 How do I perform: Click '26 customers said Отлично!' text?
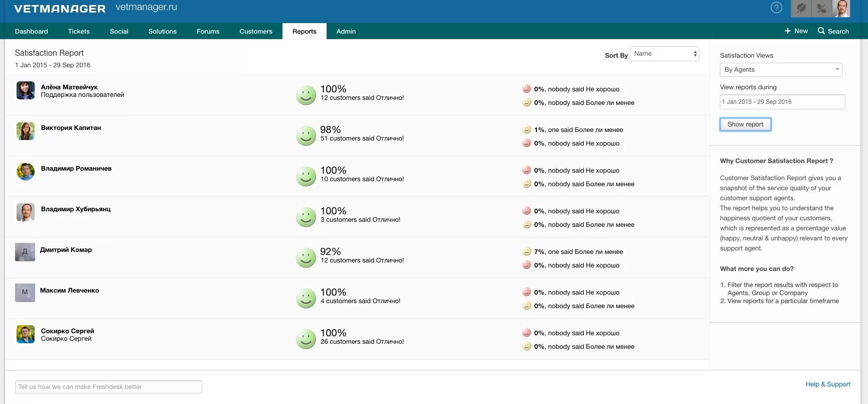coord(362,342)
